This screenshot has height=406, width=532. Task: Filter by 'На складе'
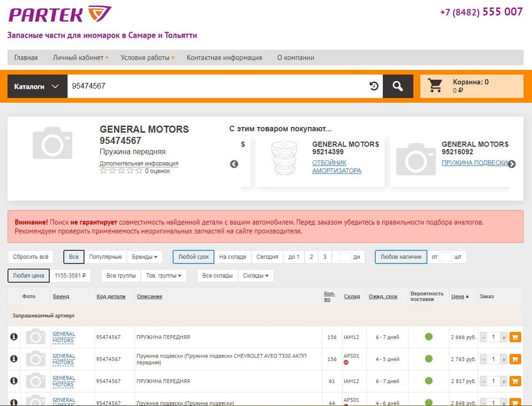pyautogui.click(x=232, y=257)
